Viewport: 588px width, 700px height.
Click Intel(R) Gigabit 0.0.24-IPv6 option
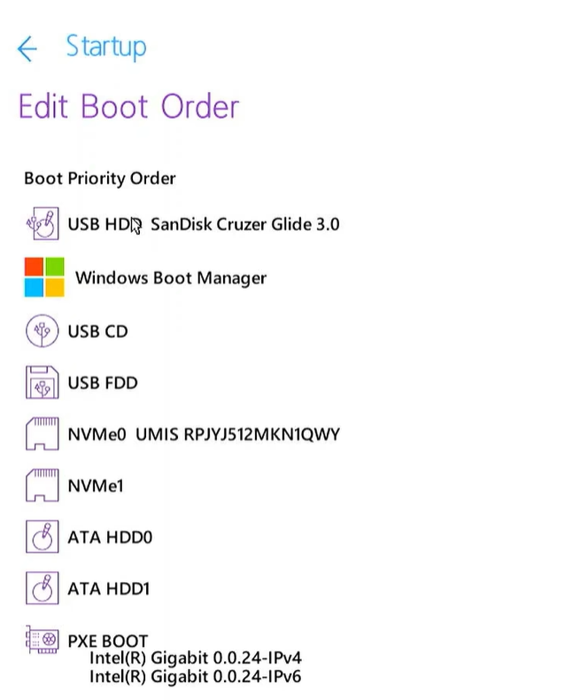pyautogui.click(x=196, y=675)
